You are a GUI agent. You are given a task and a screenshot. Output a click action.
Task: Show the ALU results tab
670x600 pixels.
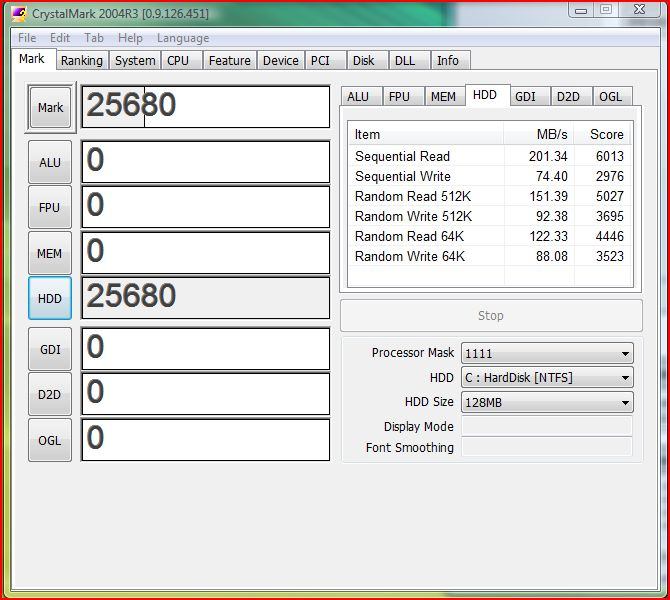pyautogui.click(x=361, y=97)
